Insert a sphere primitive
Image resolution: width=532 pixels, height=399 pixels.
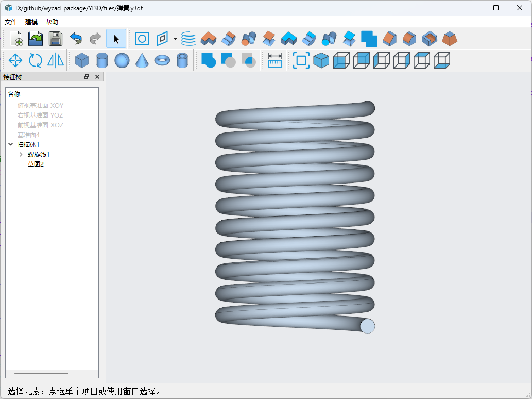pyautogui.click(x=122, y=60)
